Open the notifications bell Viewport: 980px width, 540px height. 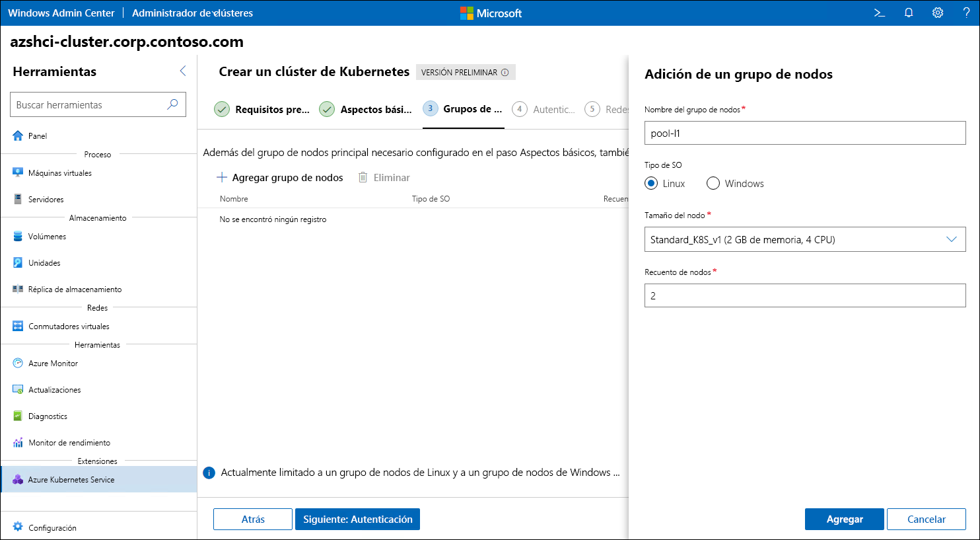click(x=909, y=13)
